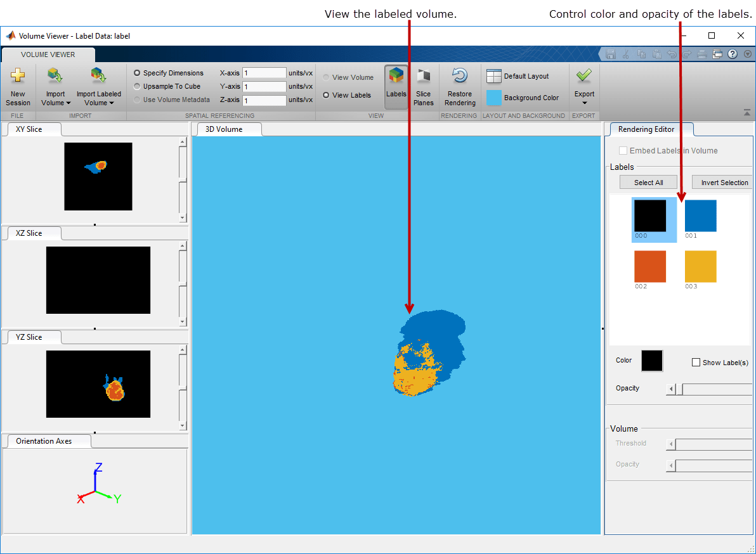Select the blue label 001 swatch

[701, 216]
